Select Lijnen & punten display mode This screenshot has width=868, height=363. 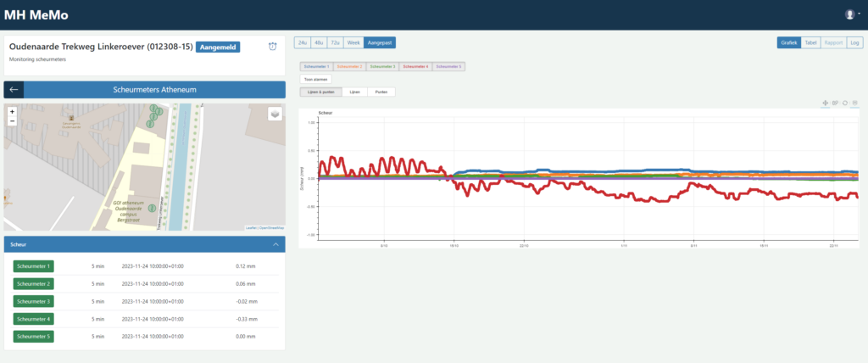321,92
